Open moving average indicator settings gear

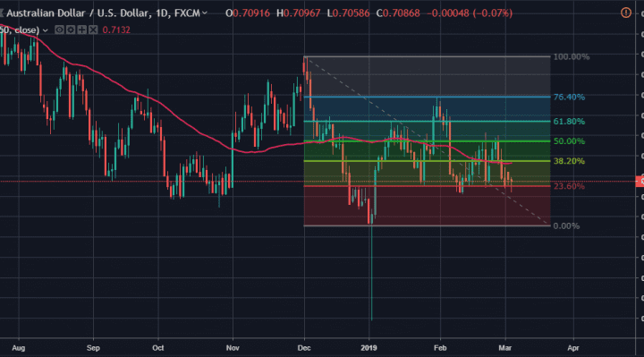pyautogui.click(x=71, y=30)
